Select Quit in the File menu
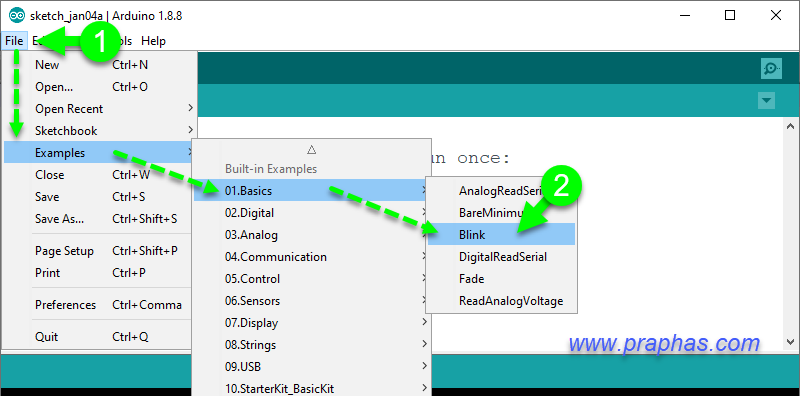 pos(99,337)
